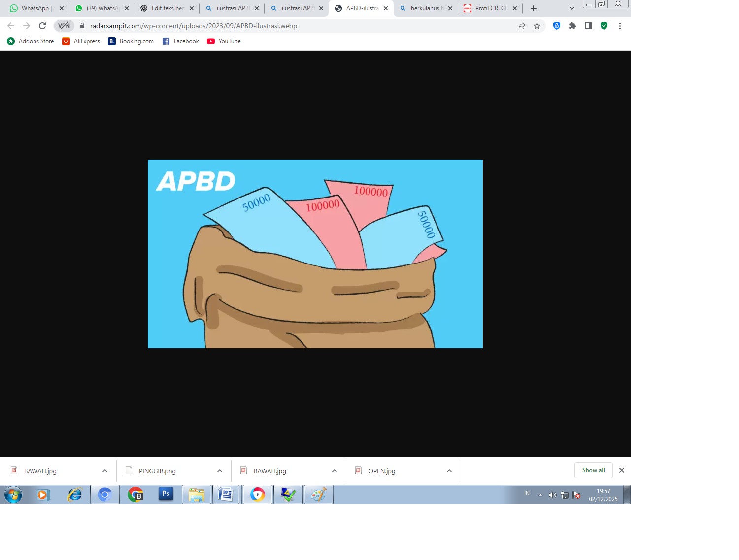Open the Facebook bookmark
This screenshot has width=739, height=560.
click(x=181, y=41)
